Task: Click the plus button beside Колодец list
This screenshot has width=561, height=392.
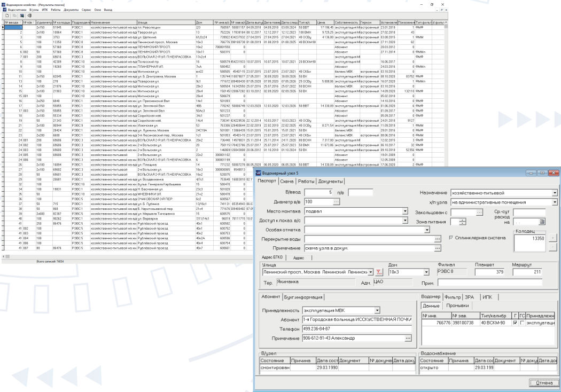Action: pyautogui.click(x=553, y=238)
